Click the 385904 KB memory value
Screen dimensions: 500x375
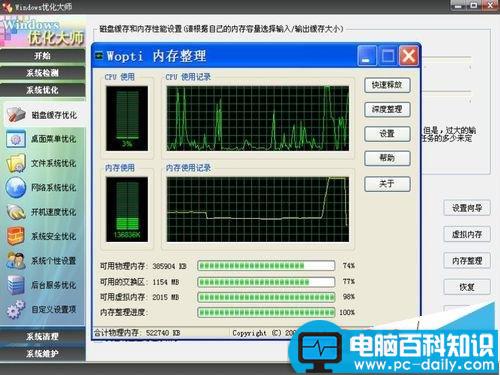pos(169,266)
